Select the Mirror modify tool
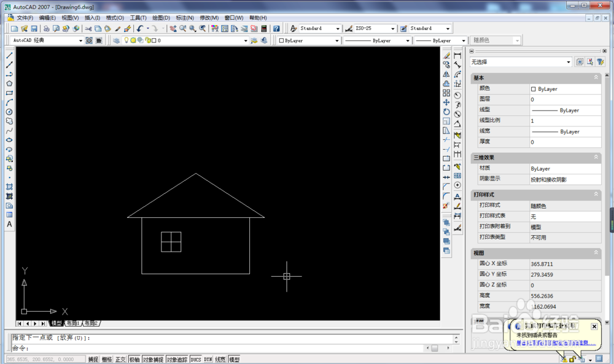Screen dimensions: 614x364 pos(446,74)
